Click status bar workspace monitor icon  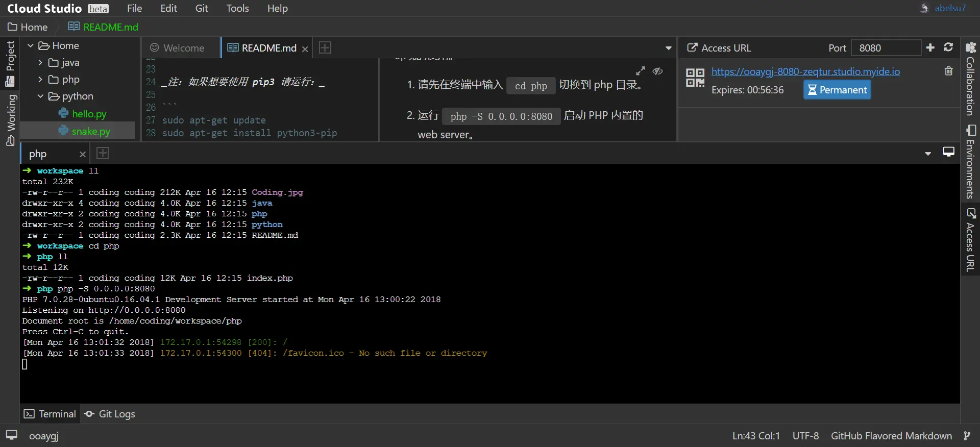(x=11, y=435)
